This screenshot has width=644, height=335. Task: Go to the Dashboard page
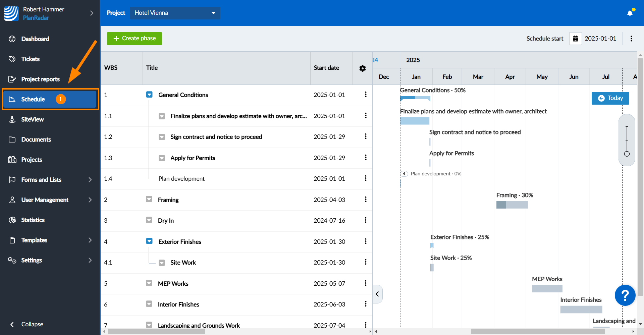tap(35, 39)
